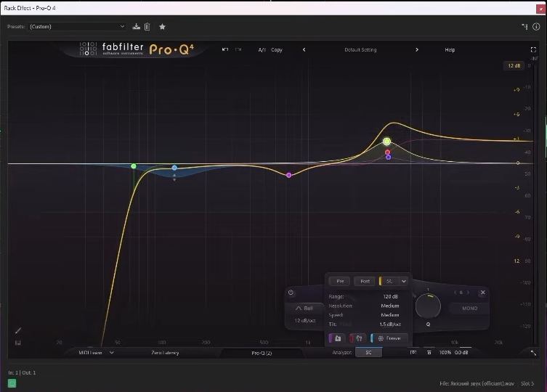Toggle the selected band power button
Viewport: 547px width, 392px height.
pos(291,293)
